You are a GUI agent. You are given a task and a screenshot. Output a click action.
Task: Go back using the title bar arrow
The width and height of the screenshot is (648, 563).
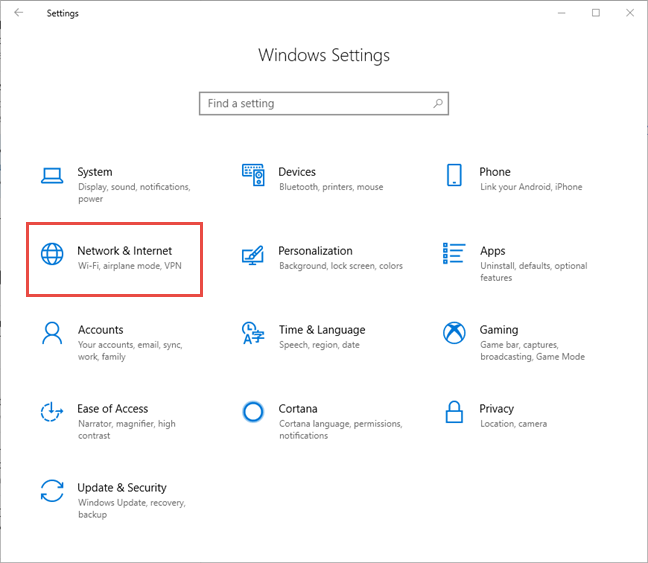[18, 13]
